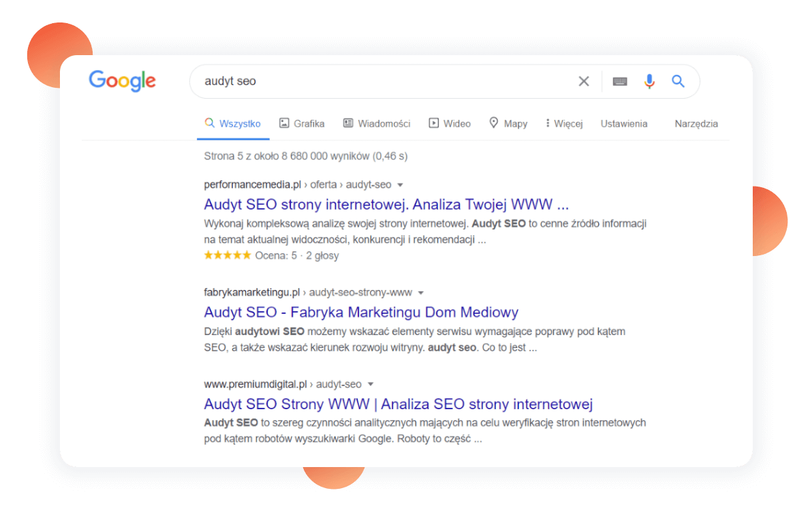Expand dropdown arrow next to fabrykamarketingu.pl URL
The width and height of the screenshot is (812, 512).
(420, 293)
